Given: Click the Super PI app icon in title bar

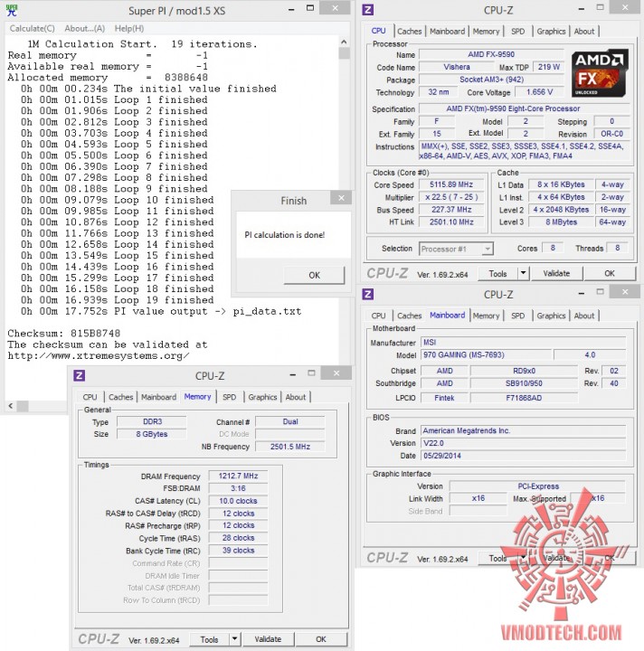Looking at the screenshot, I should click(12, 10).
